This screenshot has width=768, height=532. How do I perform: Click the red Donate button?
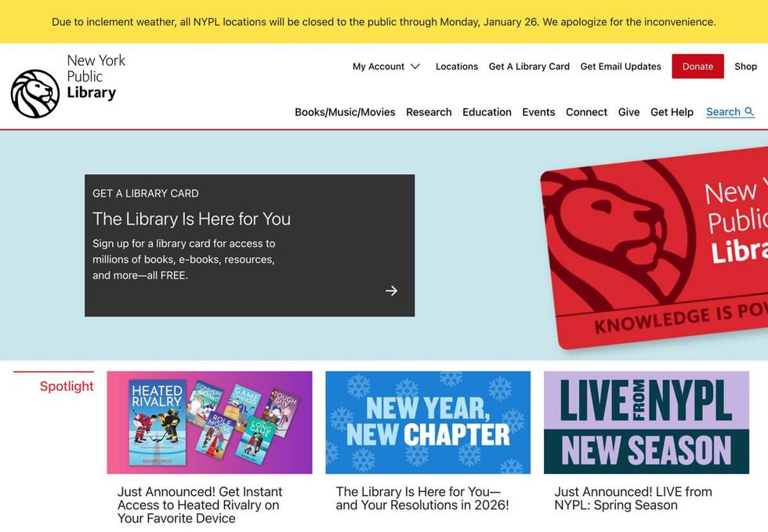point(697,67)
